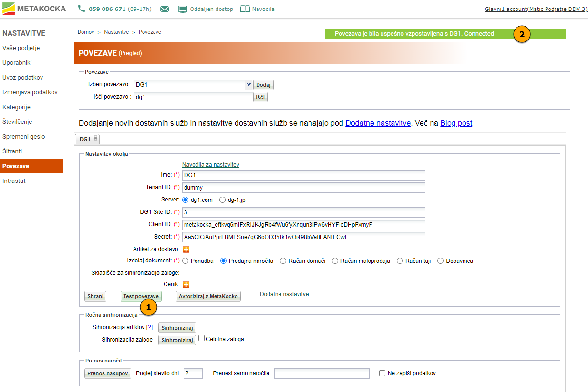The width and height of the screenshot is (588, 392).
Task: Open Izmenjava podatkov menu item
Action: pos(30,92)
